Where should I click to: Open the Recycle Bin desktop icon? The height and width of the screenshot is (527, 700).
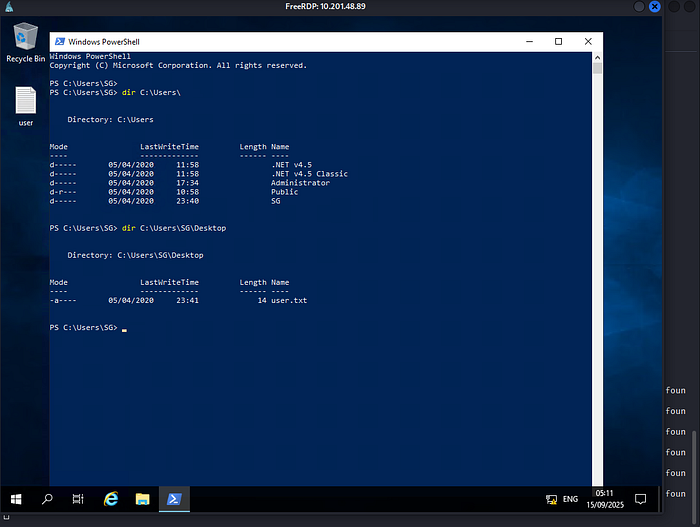tap(25, 42)
